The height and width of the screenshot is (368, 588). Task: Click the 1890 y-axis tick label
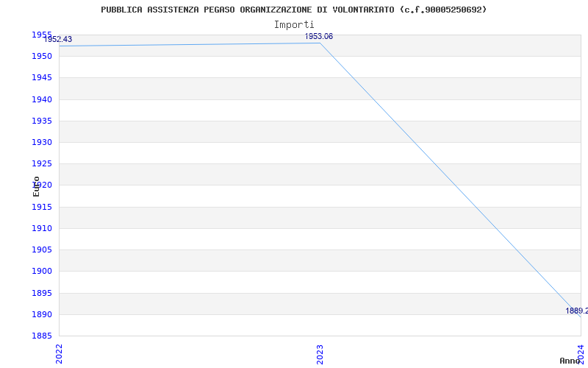coord(42,314)
